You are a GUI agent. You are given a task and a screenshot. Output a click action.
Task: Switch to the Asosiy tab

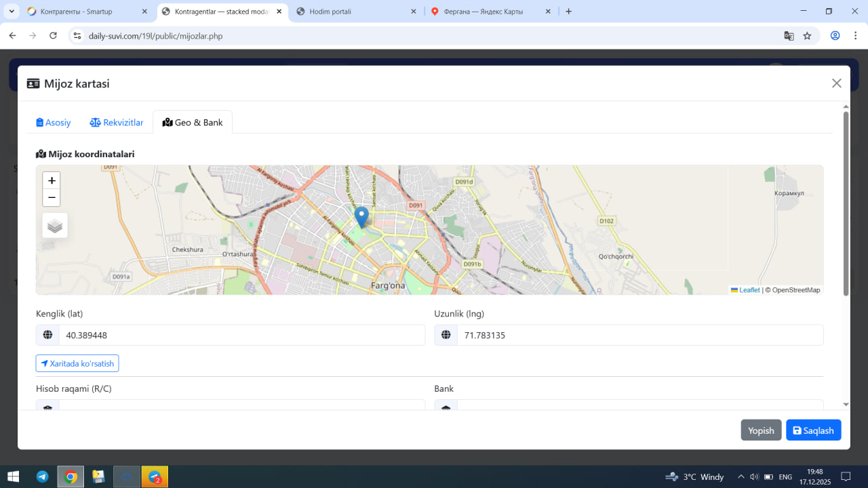click(x=54, y=123)
